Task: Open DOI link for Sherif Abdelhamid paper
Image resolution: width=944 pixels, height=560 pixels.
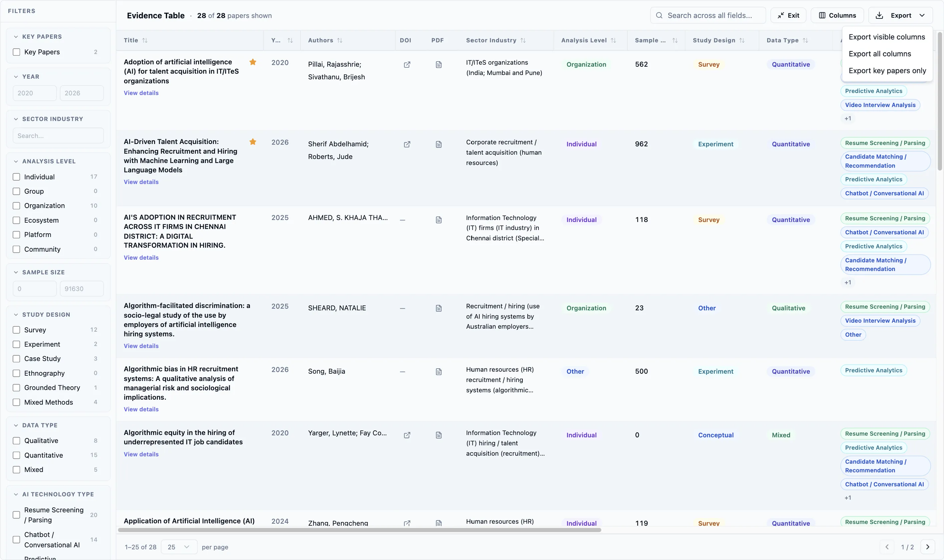Action: [x=407, y=144]
